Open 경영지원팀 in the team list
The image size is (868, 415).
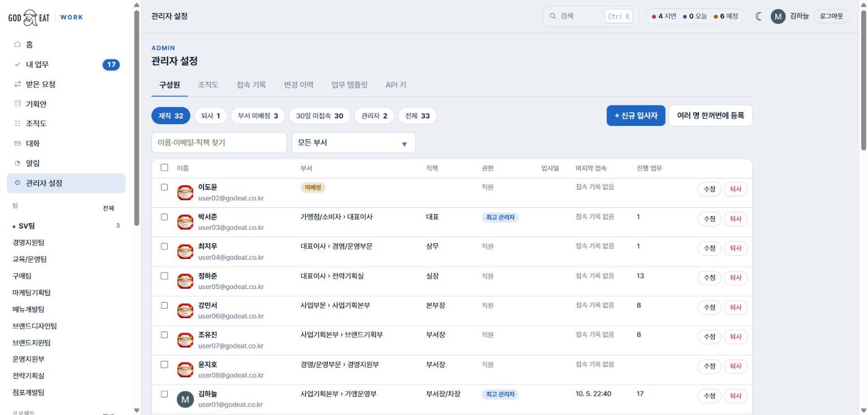(x=28, y=243)
